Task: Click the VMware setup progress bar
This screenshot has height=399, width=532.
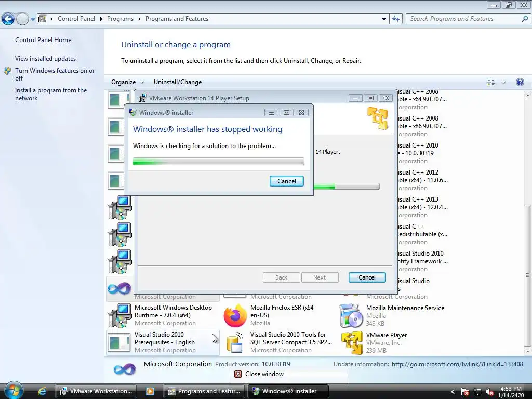Action: point(347,187)
